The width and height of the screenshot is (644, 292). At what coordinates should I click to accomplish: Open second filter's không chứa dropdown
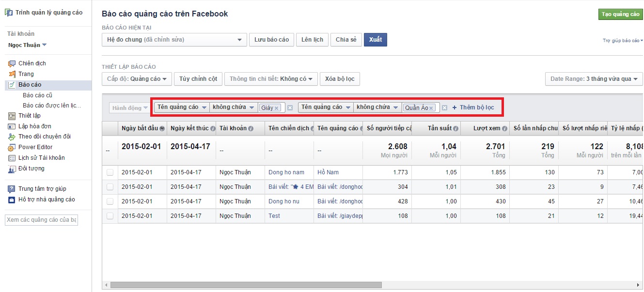[x=377, y=108]
